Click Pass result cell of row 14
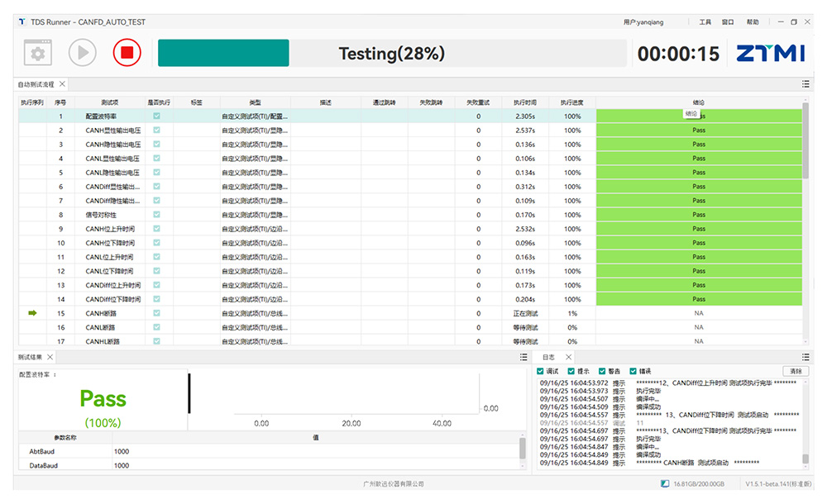The image size is (827, 504). [699, 299]
